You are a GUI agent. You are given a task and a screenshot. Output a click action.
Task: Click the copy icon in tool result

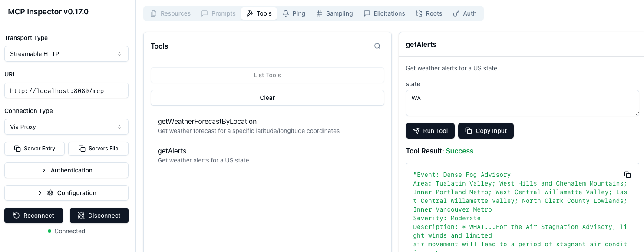point(627,175)
